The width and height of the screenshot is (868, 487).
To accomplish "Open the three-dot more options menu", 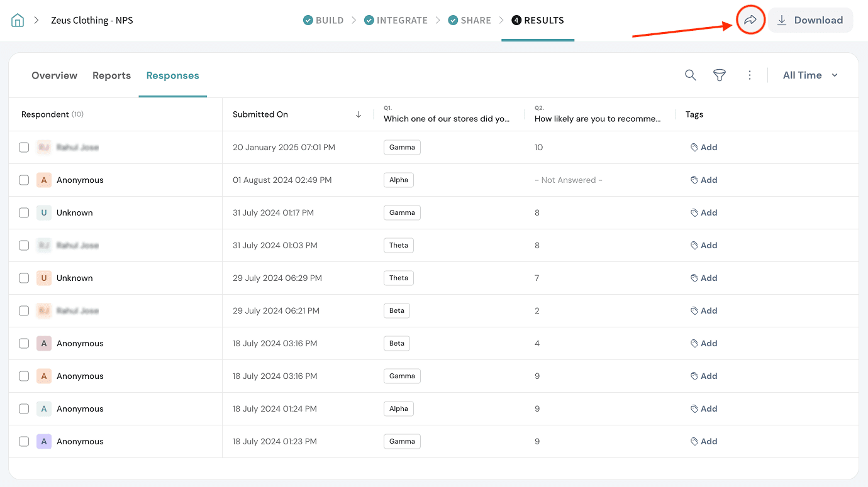I will click(749, 75).
